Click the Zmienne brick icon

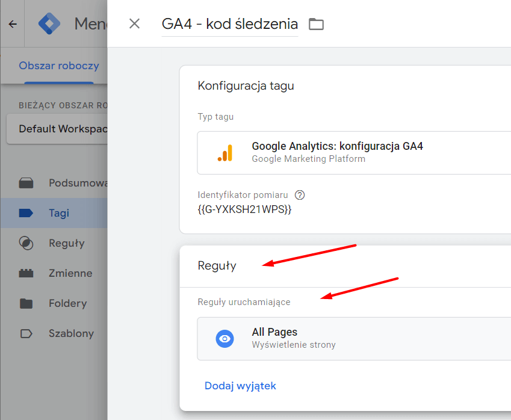(26, 273)
